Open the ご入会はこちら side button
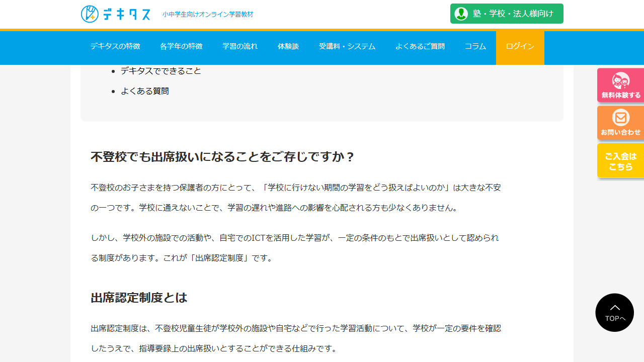Viewport: 644px width, 362px height. click(x=621, y=161)
